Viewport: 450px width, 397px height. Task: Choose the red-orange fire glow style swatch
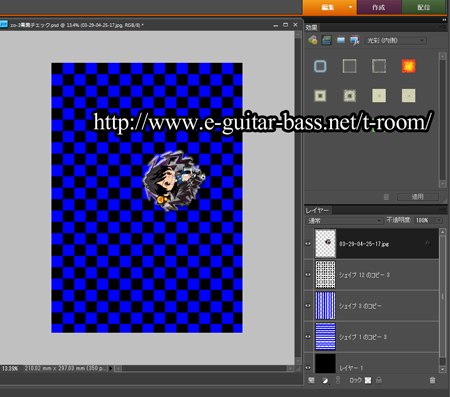click(408, 66)
